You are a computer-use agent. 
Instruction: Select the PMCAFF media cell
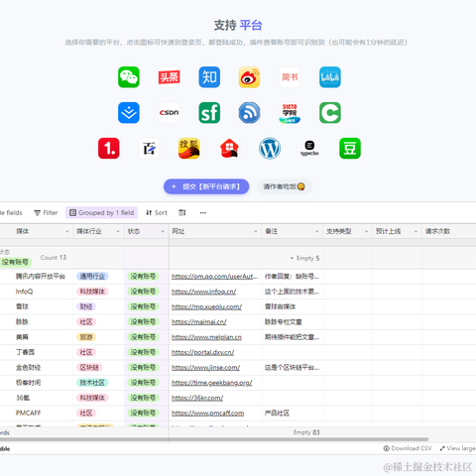click(x=28, y=414)
